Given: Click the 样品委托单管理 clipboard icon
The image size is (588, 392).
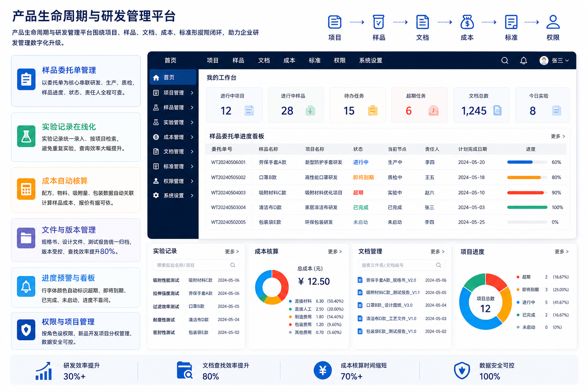Looking at the screenshot, I should pyautogui.click(x=26, y=80).
